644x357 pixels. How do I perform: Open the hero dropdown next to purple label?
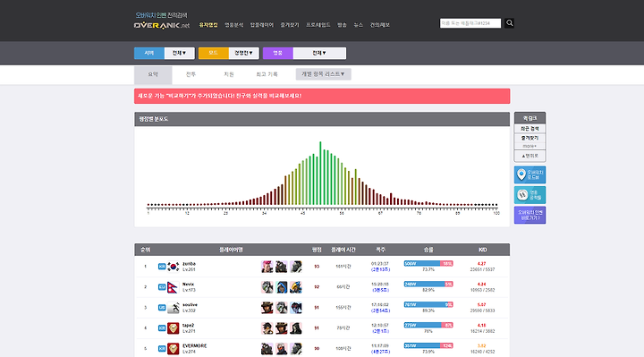click(319, 53)
